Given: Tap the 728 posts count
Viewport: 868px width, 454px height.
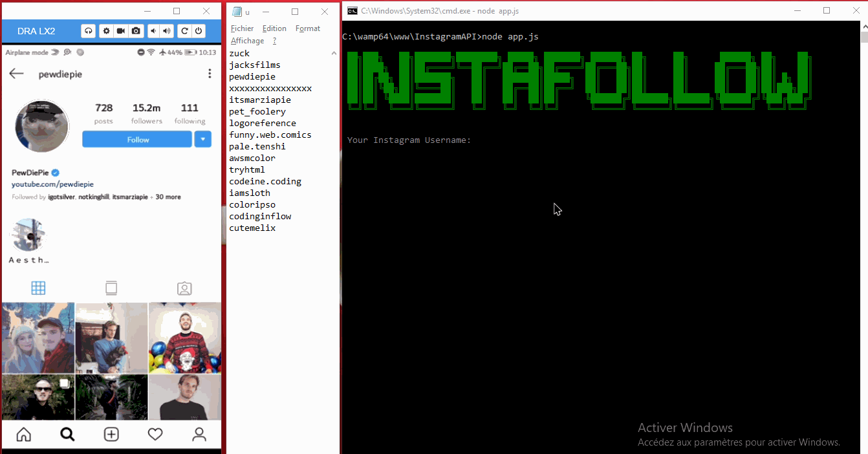Looking at the screenshot, I should click(x=103, y=113).
